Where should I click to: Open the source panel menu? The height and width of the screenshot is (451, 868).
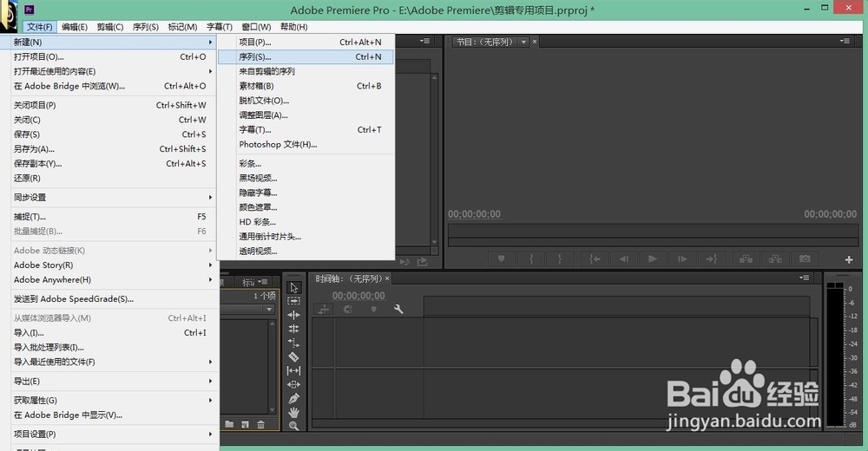point(424,41)
